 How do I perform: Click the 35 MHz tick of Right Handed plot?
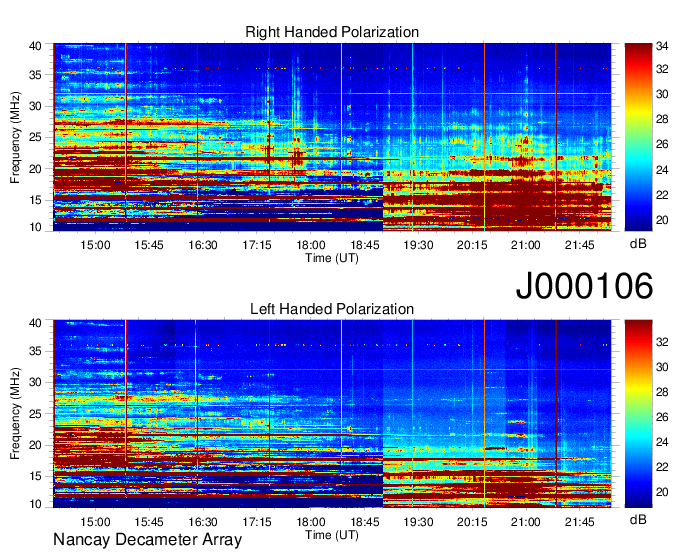pyautogui.click(x=36, y=75)
